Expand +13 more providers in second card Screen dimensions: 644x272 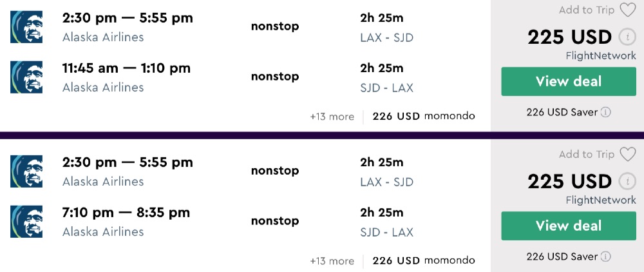(332, 261)
